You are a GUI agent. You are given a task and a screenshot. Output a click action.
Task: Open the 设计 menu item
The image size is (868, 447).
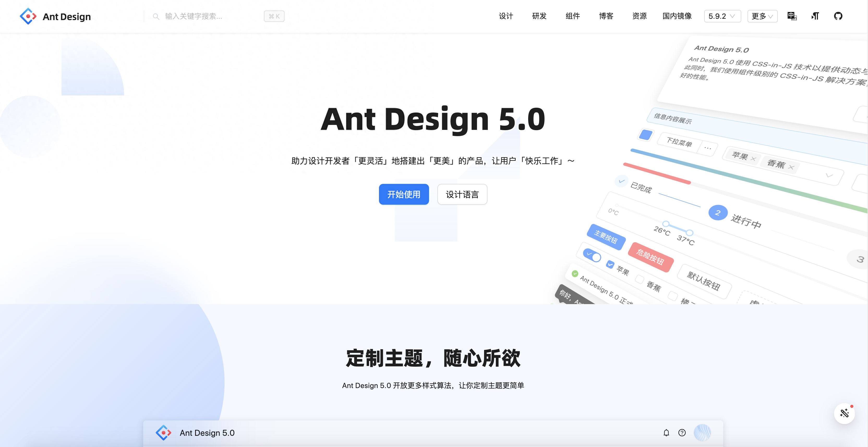coord(506,16)
